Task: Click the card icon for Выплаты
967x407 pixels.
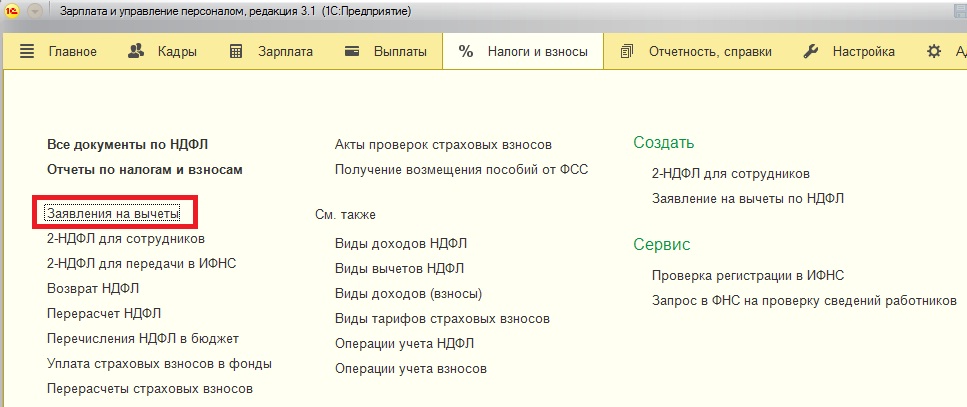Action: 352,52
